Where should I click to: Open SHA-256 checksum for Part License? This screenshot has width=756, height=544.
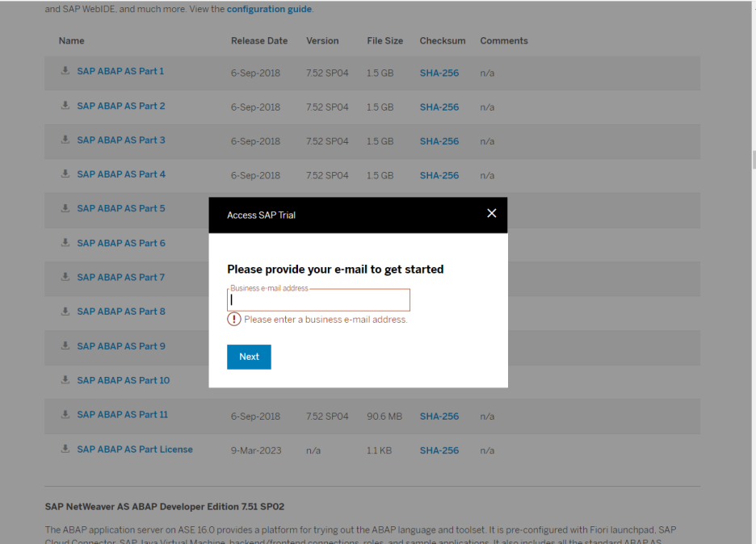[x=439, y=450]
